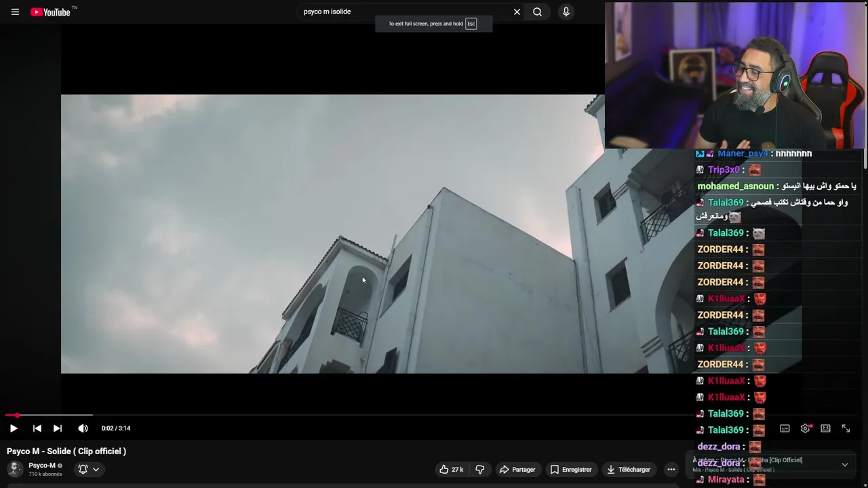This screenshot has height=488, width=868.
Task: Click Enregistrer to save video
Action: (571, 469)
